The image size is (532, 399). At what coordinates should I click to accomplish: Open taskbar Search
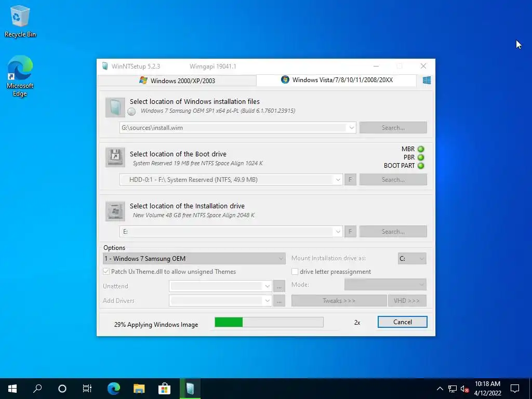(x=37, y=389)
